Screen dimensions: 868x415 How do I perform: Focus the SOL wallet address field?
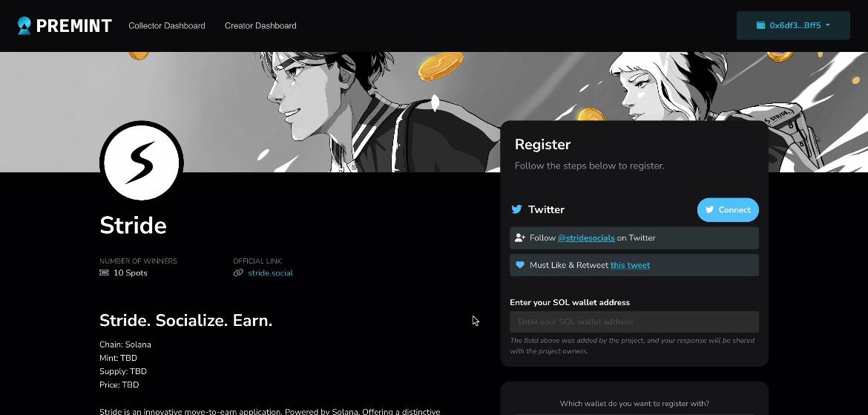(634, 322)
